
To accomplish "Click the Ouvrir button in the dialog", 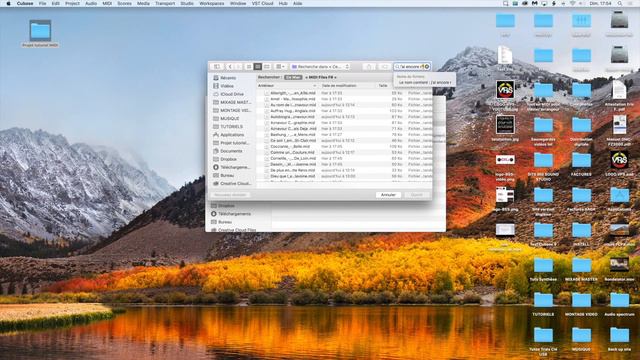I will pos(417,195).
